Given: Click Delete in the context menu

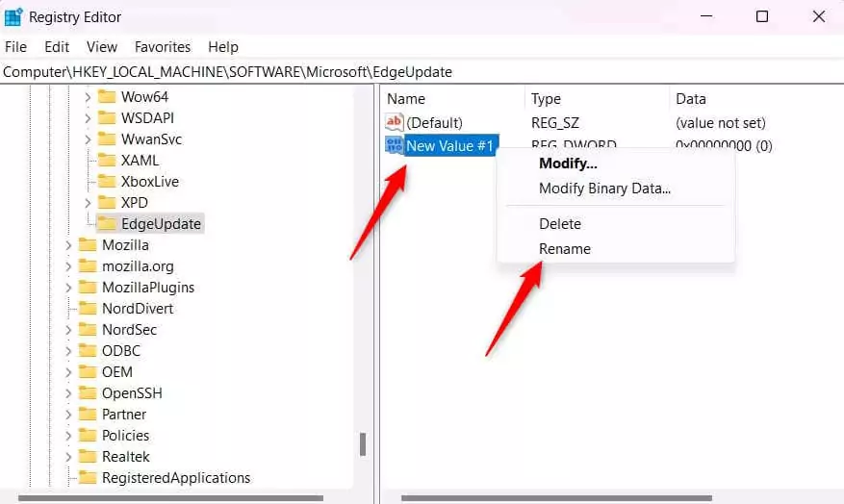Looking at the screenshot, I should [x=559, y=223].
